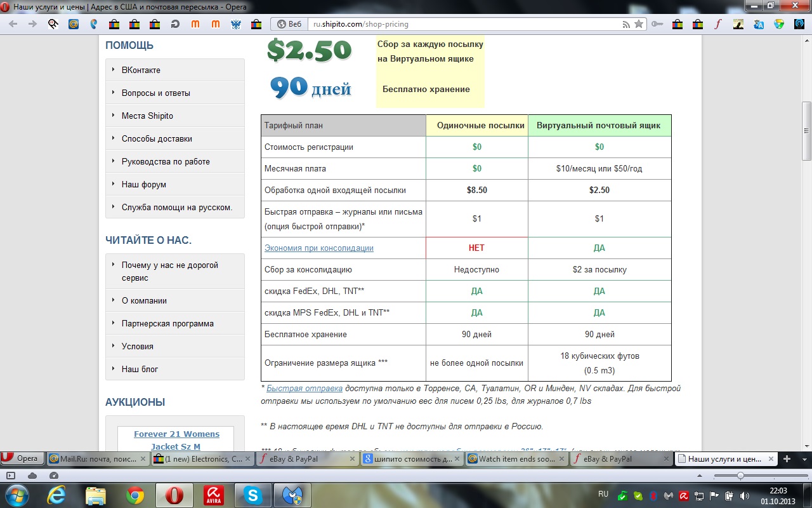This screenshot has height=508, width=812.
Task: Click the RSS feed icon in address bar
Action: point(626,24)
